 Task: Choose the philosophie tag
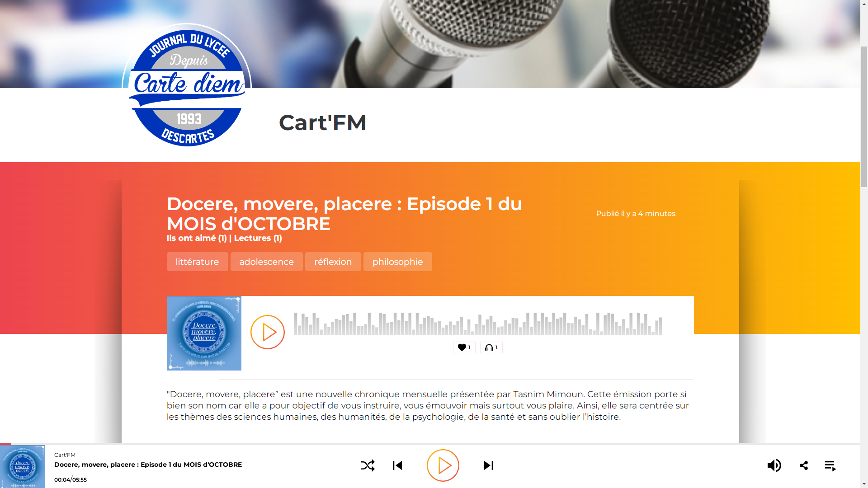(x=397, y=261)
